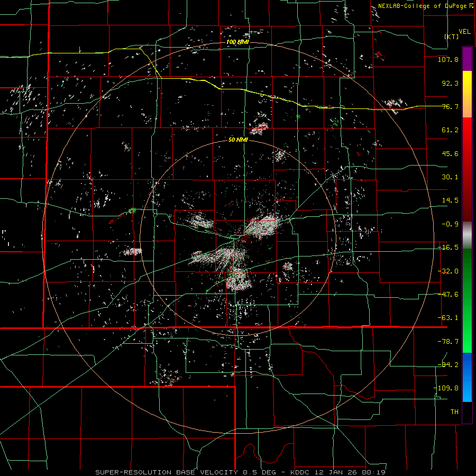Click the green segment of the color bar
This screenshot has width=476, height=476.
pos(467,300)
